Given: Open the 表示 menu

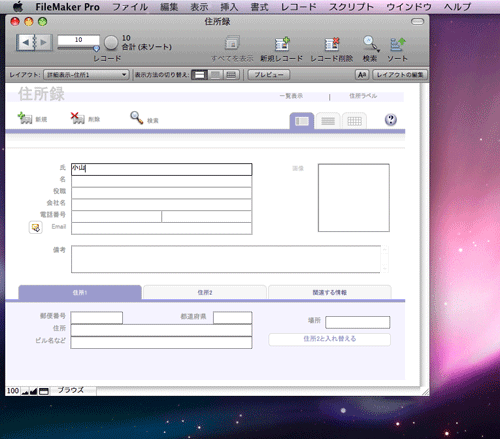Looking at the screenshot, I should 199,7.
